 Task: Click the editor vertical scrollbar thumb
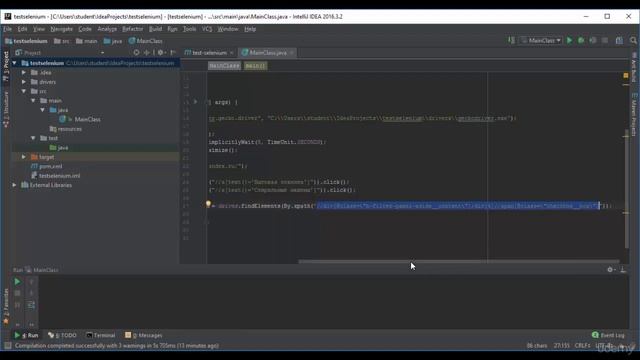click(x=627, y=189)
